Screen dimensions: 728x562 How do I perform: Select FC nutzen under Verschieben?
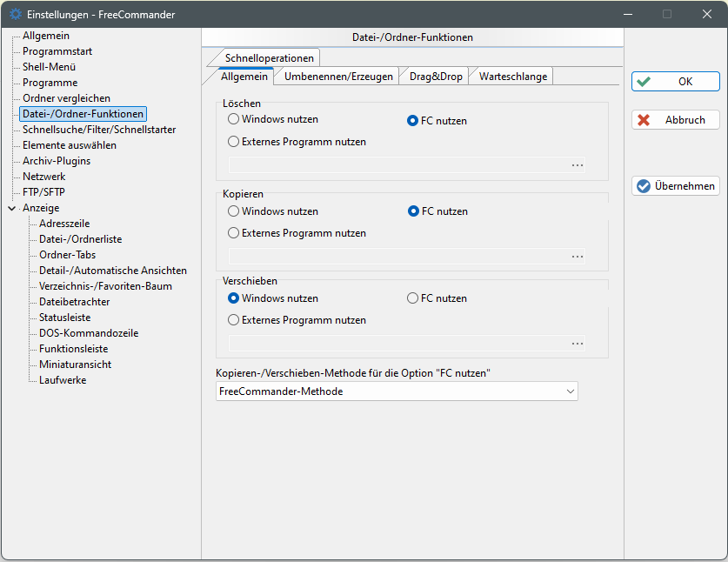tap(413, 298)
